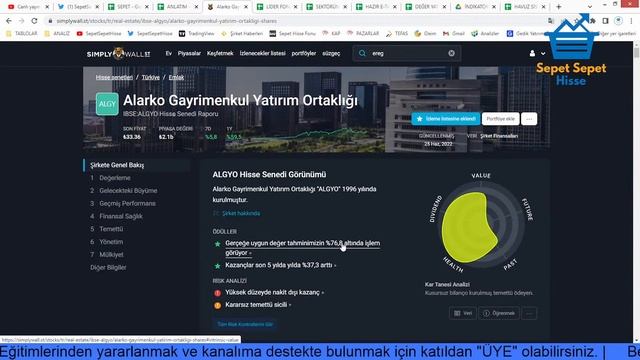This screenshot has width=640, height=360.
Task: Open the tab search chevron in title bar
Action: coord(589,7)
